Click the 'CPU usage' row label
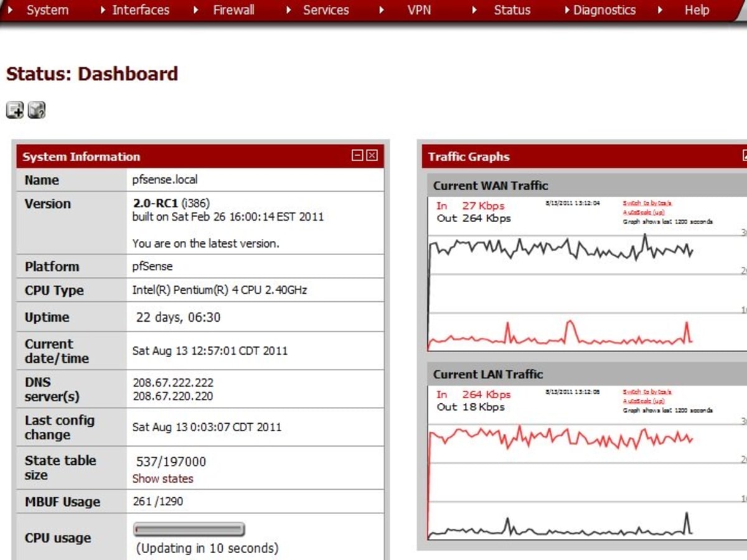 pyautogui.click(x=58, y=538)
